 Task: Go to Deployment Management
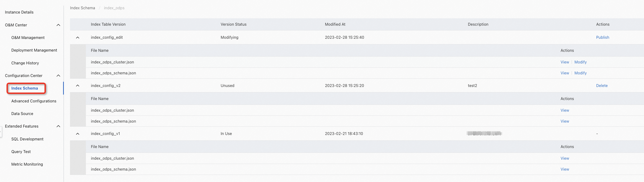point(34,50)
